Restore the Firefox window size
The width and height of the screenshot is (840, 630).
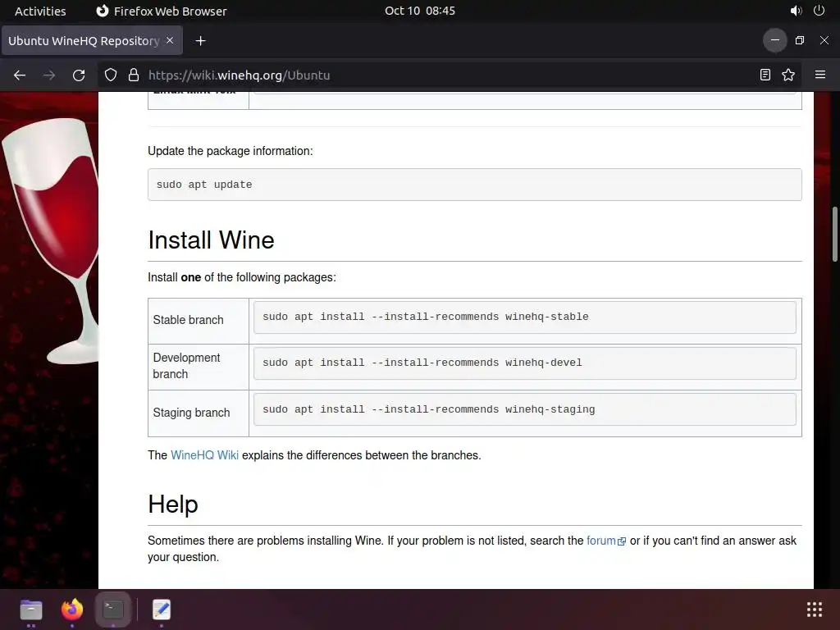click(x=800, y=40)
